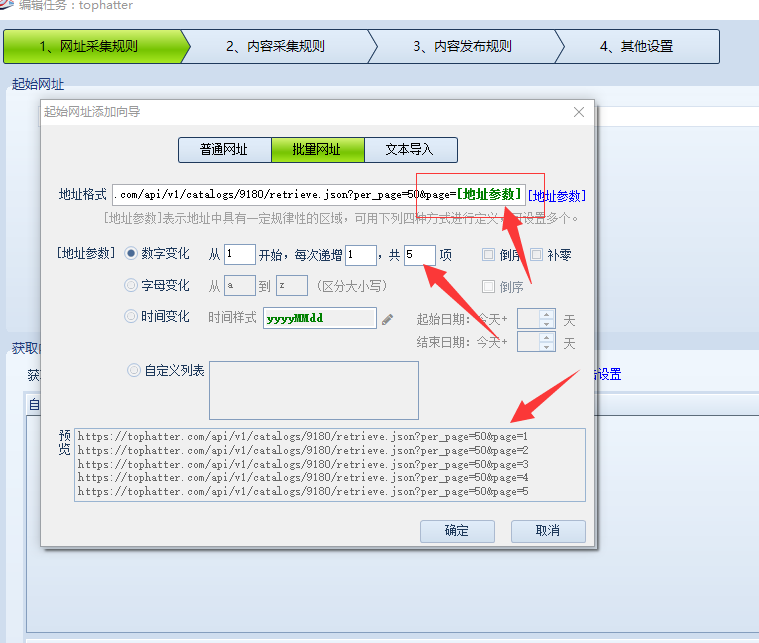Decrease the 起始日期 day value
This screenshot has height=643, width=759.
[x=546, y=323]
